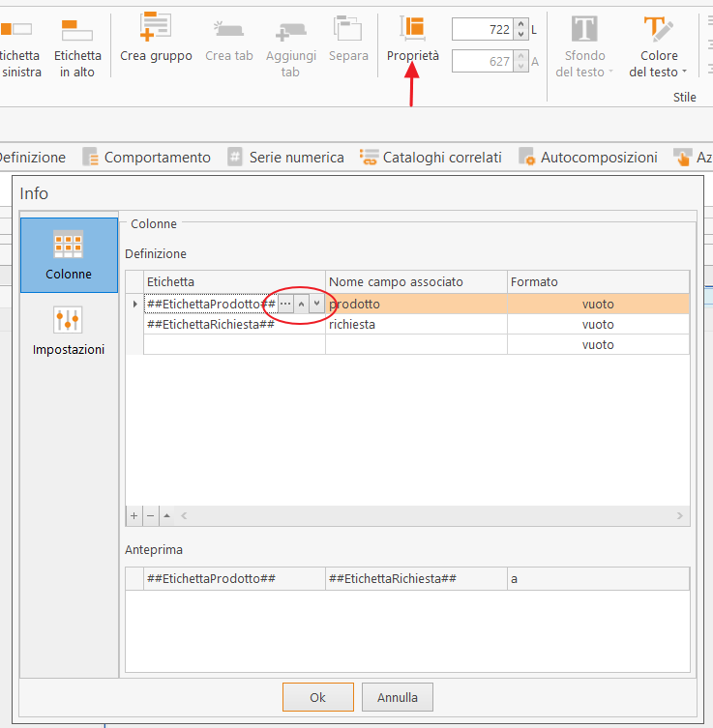Select the Colonne section in the sidebar
This screenshot has width=713, height=728.
(x=69, y=255)
